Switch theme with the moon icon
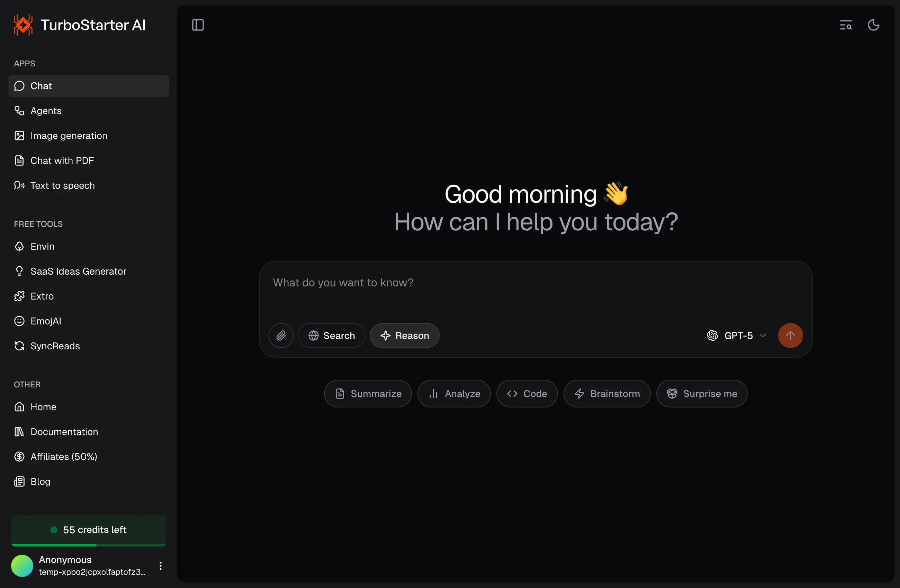This screenshot has height=588, width=900. pos(873,25)
